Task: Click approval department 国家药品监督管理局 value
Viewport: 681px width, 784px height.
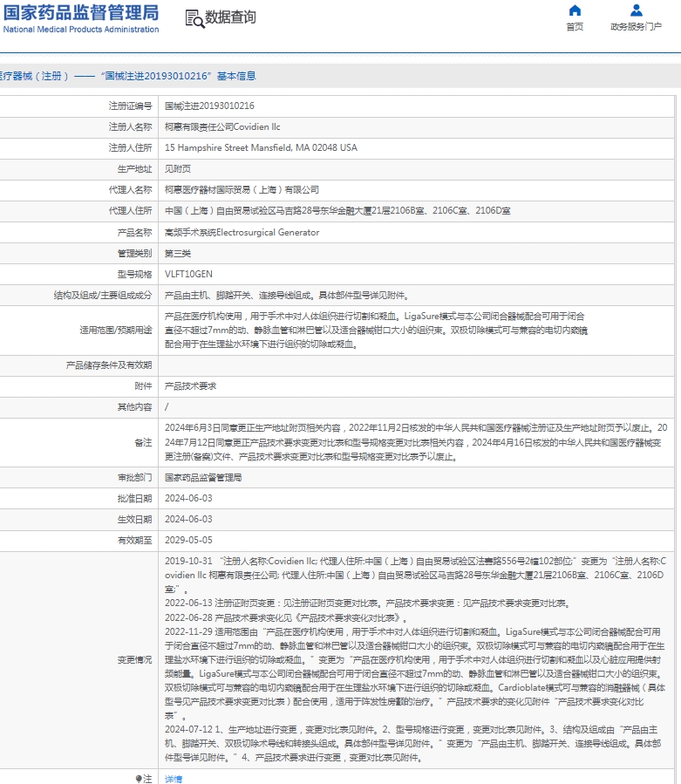Action: coord(203,478)
